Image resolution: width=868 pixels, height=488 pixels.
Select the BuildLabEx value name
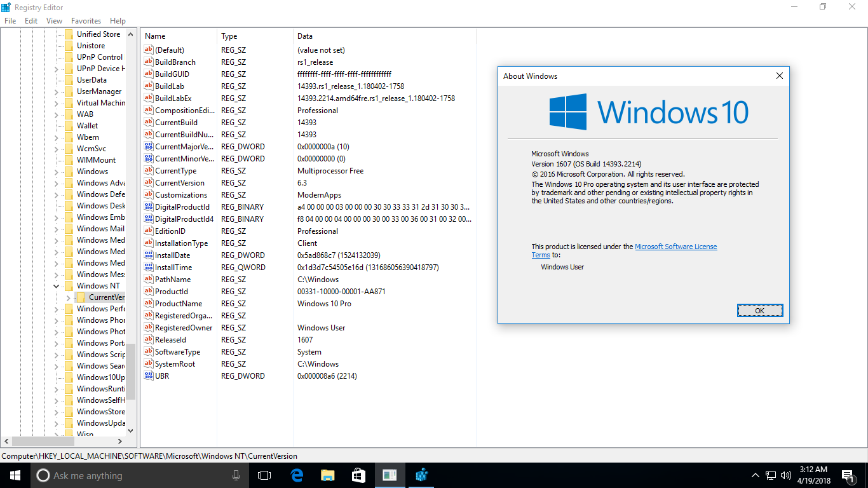coord(173,98)
